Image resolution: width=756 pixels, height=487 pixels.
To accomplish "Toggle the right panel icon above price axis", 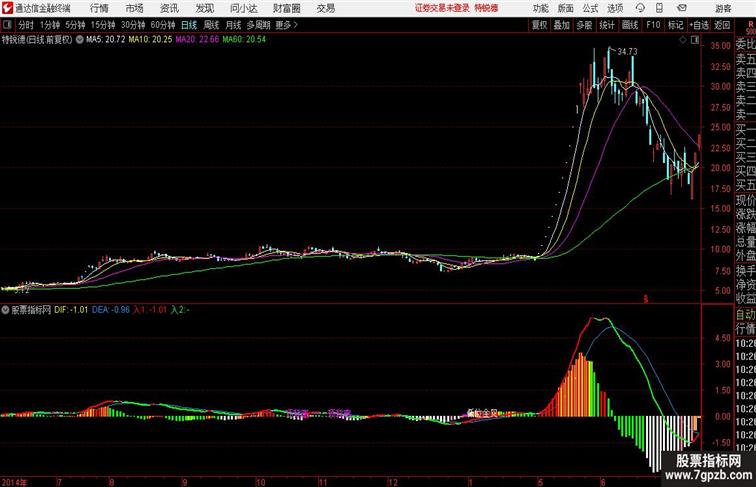I will 695,40.
